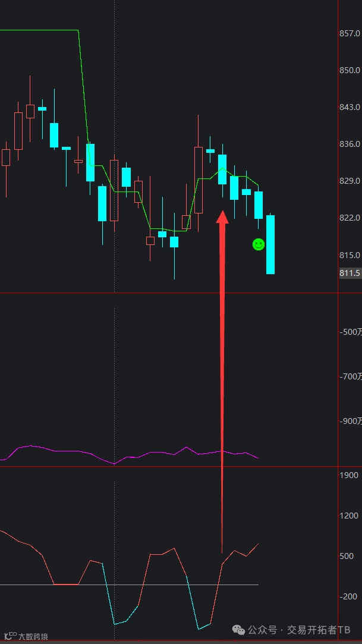The width and height of the screenshot is (362, 644).
Task: Click the 815.0 price axis label
Action: (x=350, y=255)
